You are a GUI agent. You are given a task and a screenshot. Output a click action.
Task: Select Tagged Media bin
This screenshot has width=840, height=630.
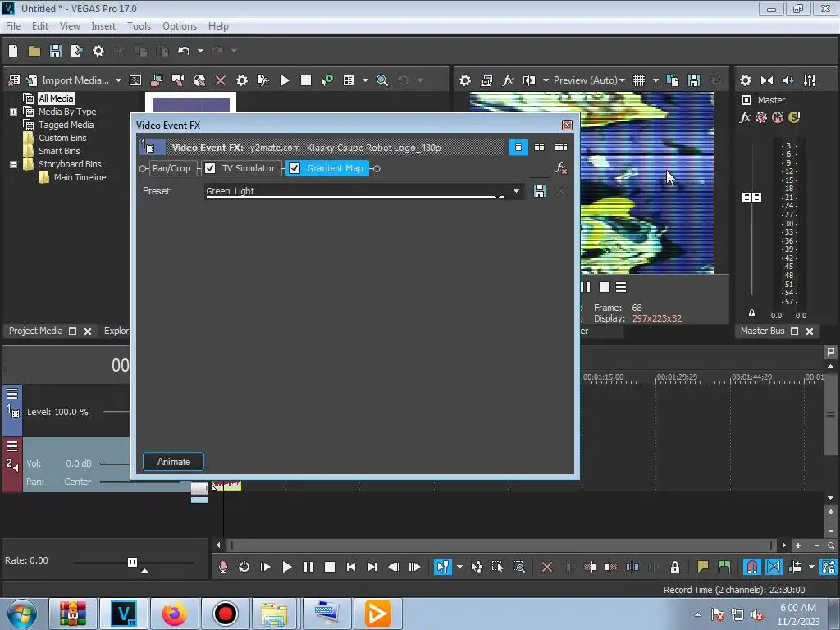66,125
